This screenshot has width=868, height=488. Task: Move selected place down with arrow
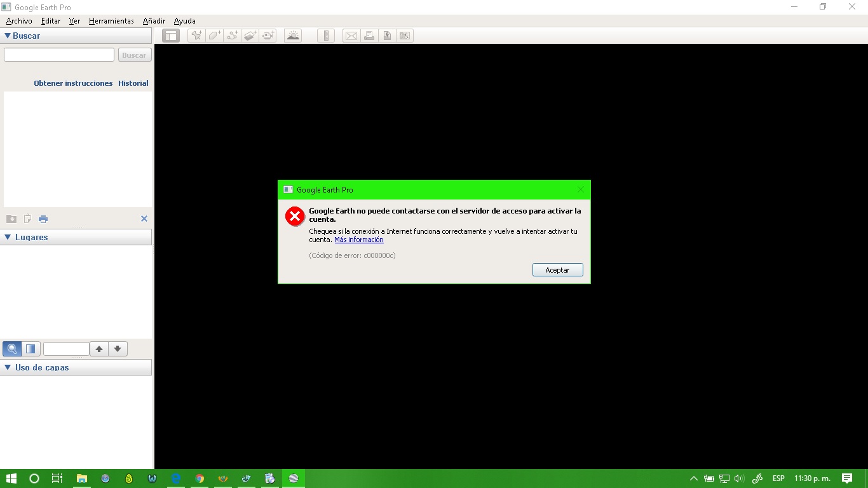tap(118, 349)
